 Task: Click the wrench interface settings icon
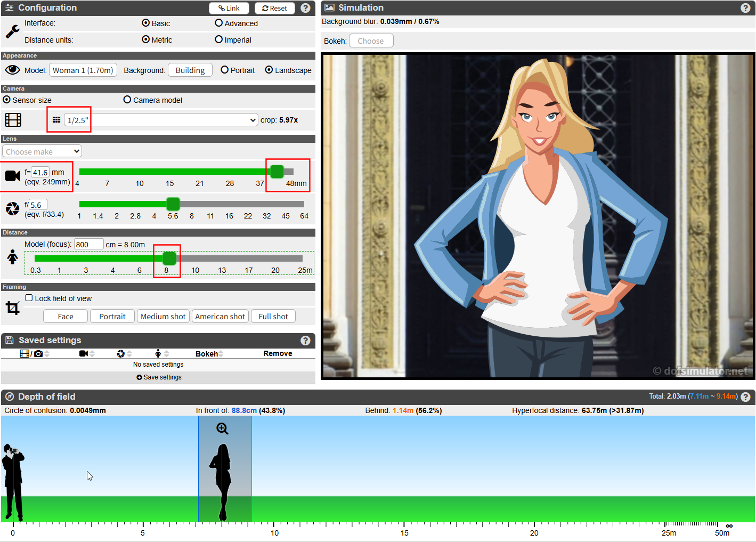point(13,32)
